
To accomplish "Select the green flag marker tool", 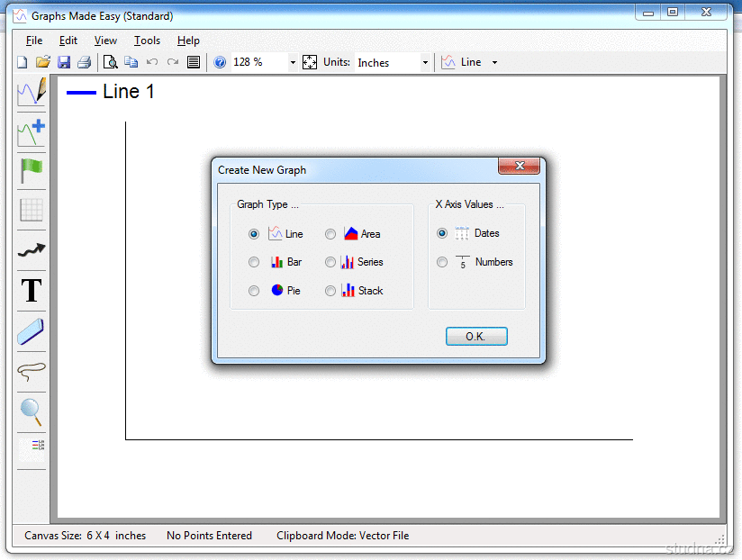I will (x=32, y=171).
